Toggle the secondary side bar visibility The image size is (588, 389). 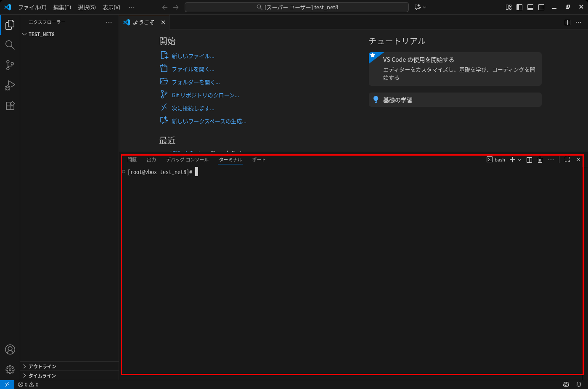[541, 7]
